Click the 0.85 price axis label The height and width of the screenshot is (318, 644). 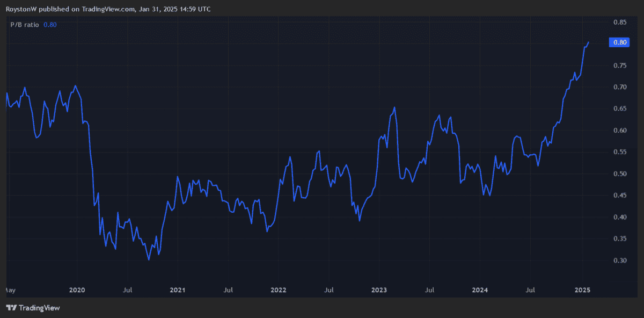[620, 23]
